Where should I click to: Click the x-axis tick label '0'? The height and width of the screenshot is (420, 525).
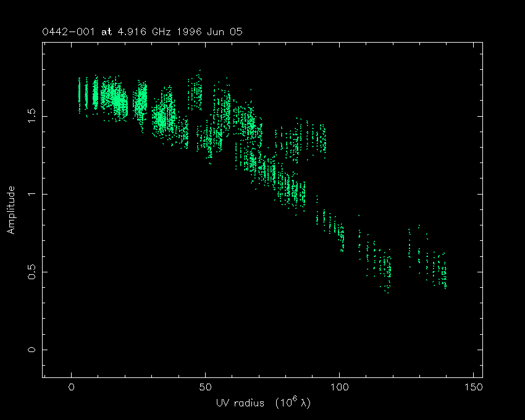pyautogui.click(x=72, y=388)
